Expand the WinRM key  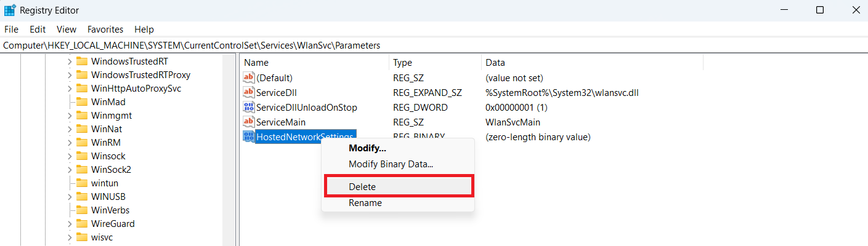coord(69,143)
